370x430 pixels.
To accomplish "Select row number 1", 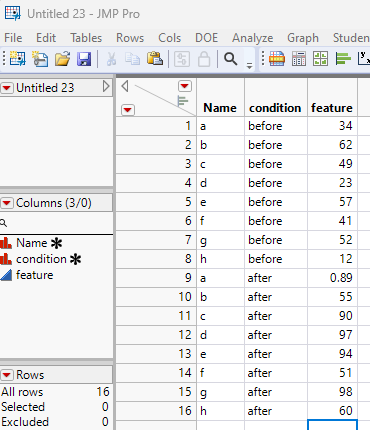I will pyautogui.click(x=156, y=126).
